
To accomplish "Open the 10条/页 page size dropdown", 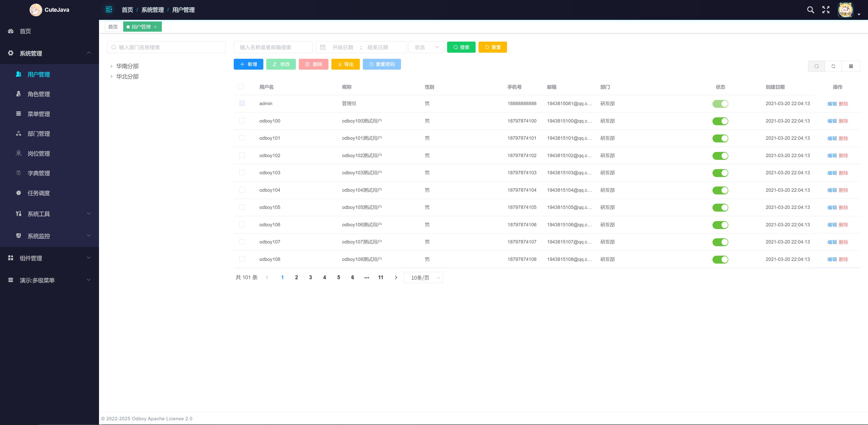I will [423, 277].
